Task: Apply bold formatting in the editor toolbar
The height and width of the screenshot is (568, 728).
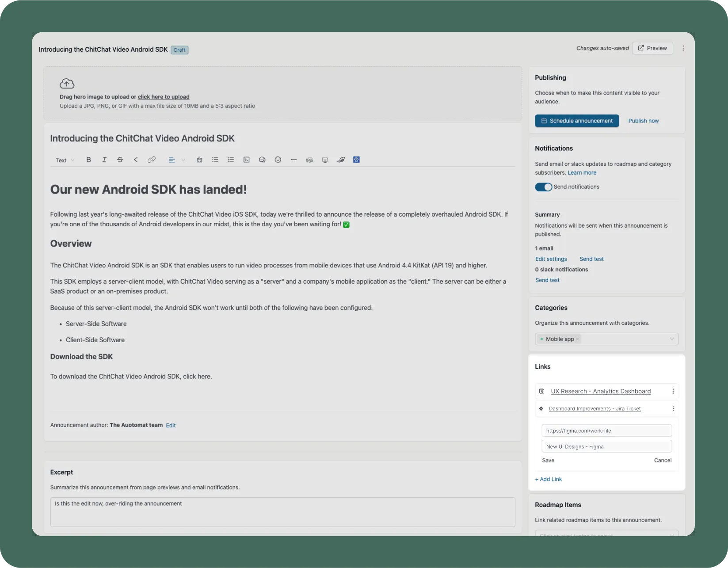Action: point(88,160)
